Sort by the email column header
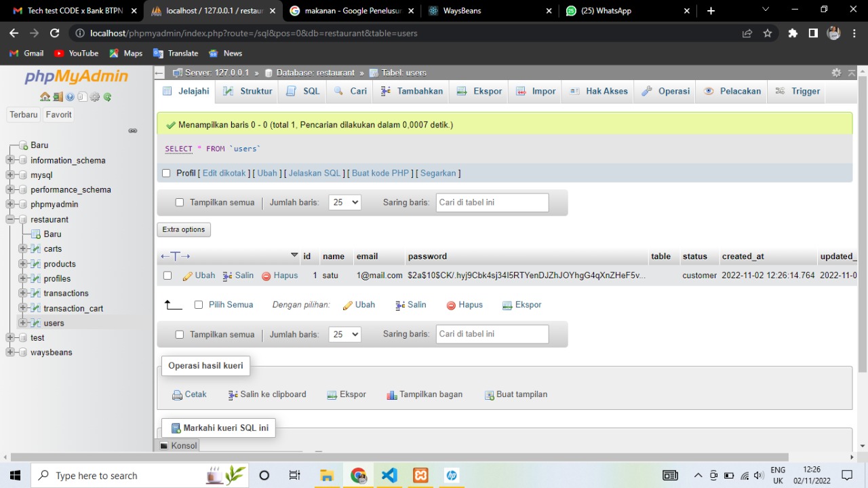The width and height of the screenshot is (868, 488). [x=367, y=257]
